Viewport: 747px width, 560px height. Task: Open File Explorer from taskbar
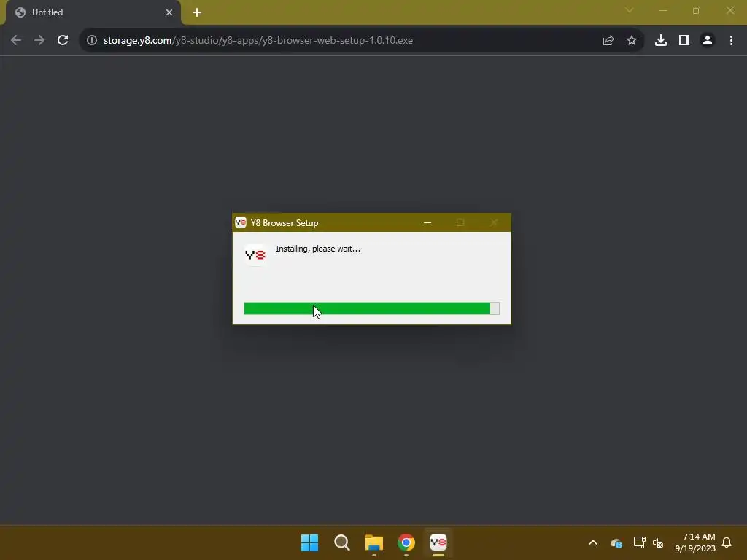point(374,542)
